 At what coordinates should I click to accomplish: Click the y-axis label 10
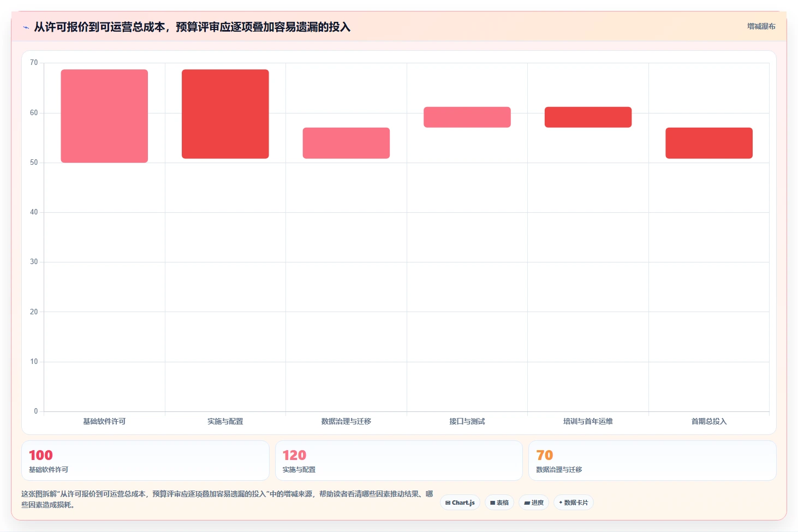tap(34, 362)
